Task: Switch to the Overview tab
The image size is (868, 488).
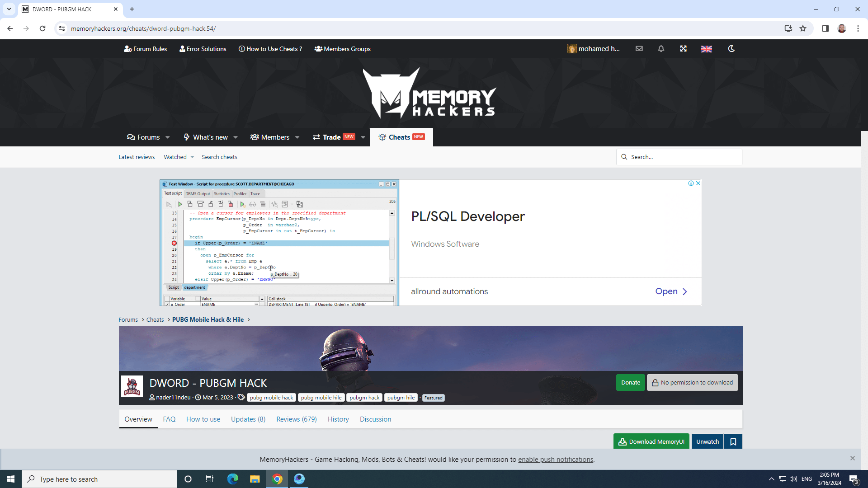Action: pos(138,419)
